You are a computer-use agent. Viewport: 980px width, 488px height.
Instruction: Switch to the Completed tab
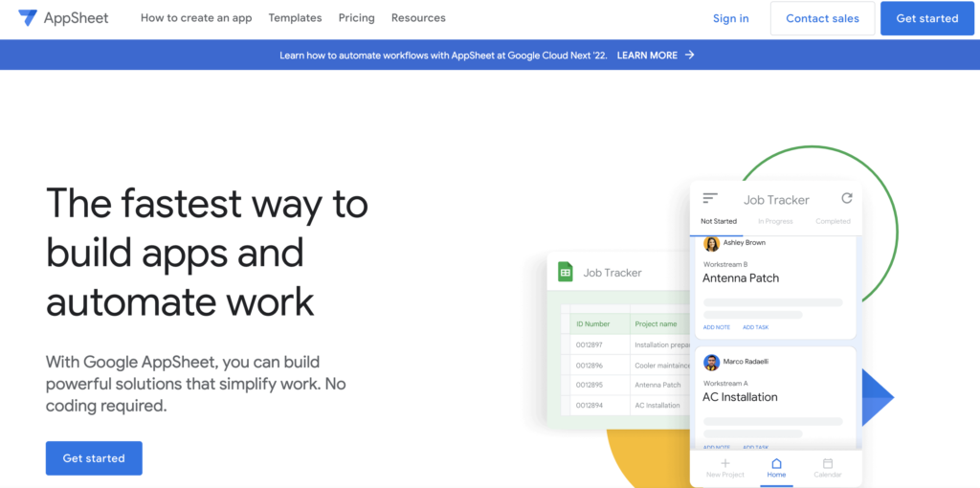(834, 221)
